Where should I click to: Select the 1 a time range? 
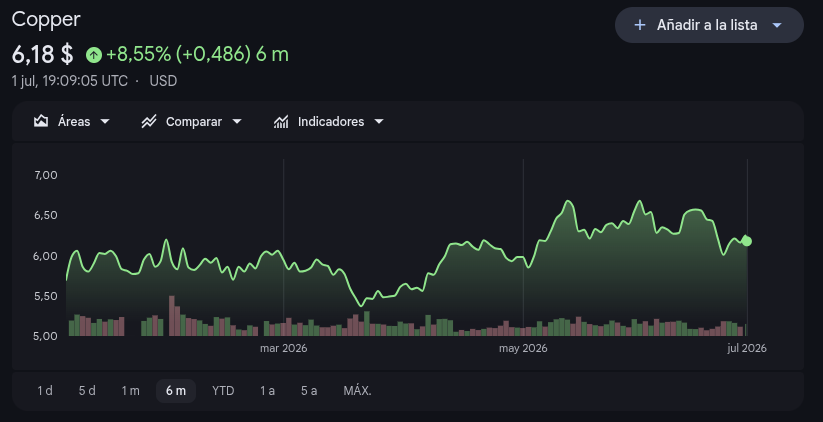(x=267, y=391)
